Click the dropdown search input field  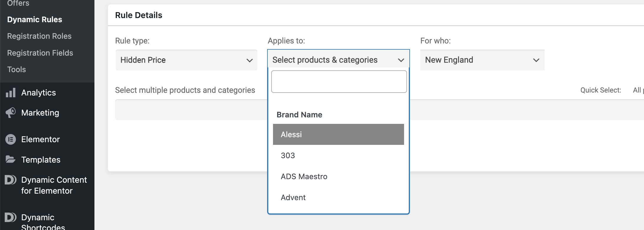[x=339, y=82]
